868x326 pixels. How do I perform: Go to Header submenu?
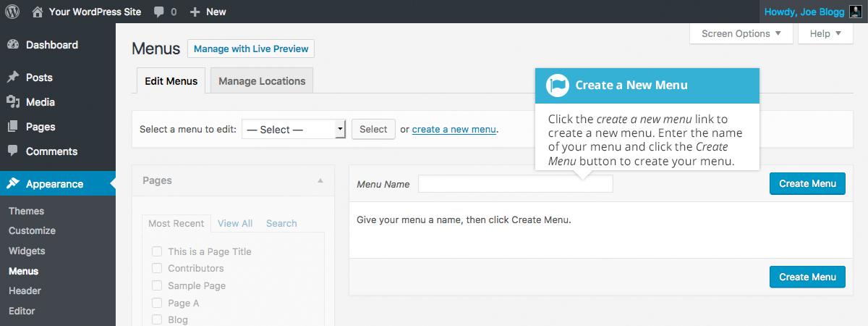point(25,291)
